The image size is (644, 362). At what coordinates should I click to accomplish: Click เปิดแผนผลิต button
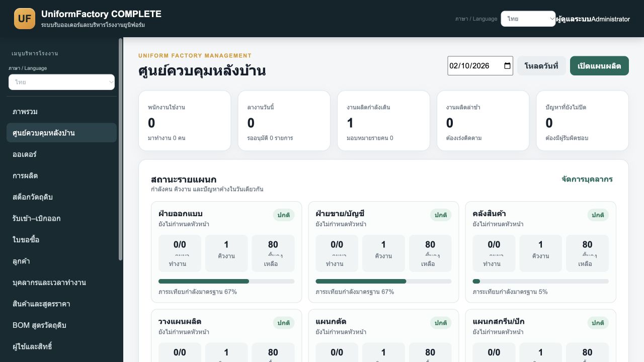(599, 66)
